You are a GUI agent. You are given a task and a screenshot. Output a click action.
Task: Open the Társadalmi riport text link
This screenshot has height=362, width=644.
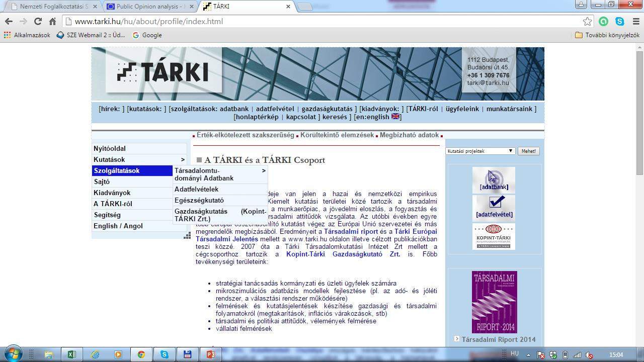(351, 232)
